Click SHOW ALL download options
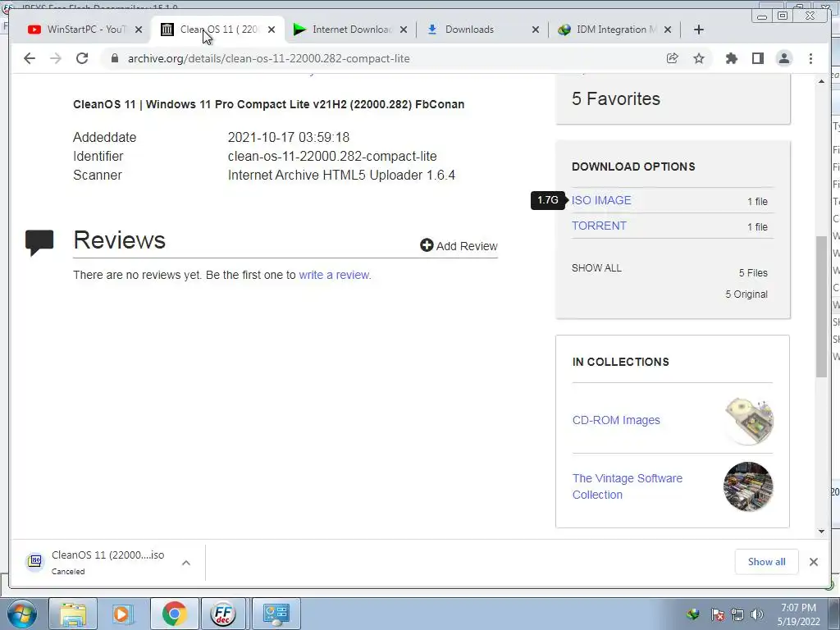Screen dimensions: 840x630 coord(596,268)
